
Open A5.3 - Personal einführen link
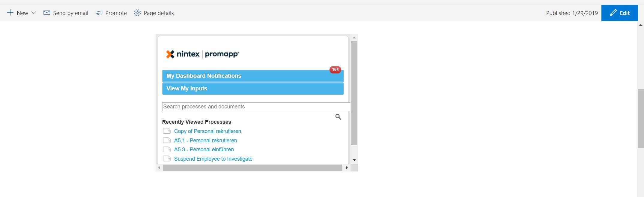click(204, 150)
